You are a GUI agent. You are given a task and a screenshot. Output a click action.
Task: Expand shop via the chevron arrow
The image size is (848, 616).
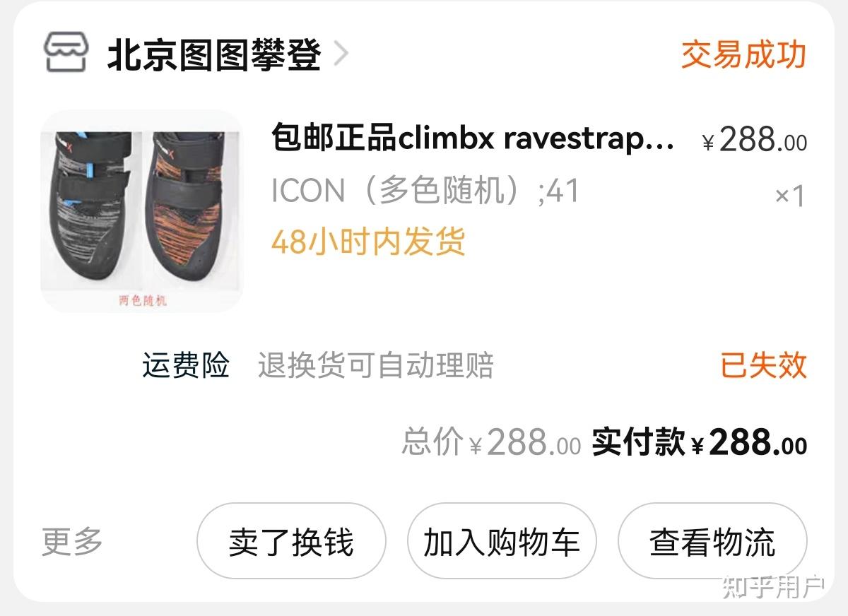pos(341,54)
